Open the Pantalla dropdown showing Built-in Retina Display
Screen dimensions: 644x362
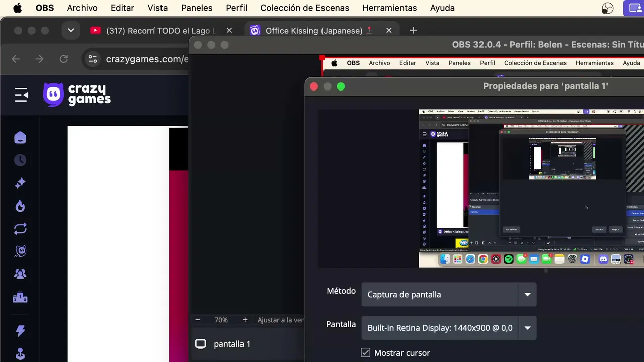449,328
